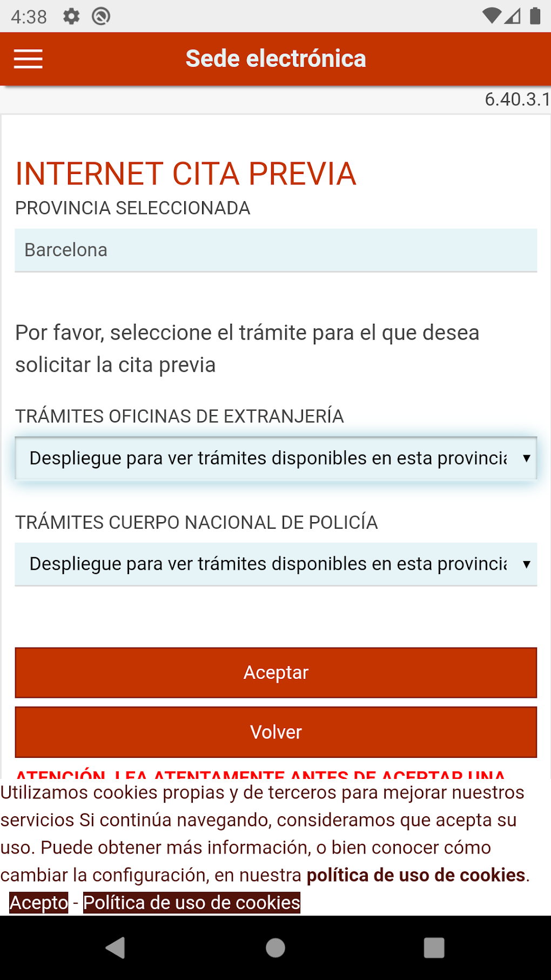Click the Volver button
The image size is (551, 980).
(275, 732)
